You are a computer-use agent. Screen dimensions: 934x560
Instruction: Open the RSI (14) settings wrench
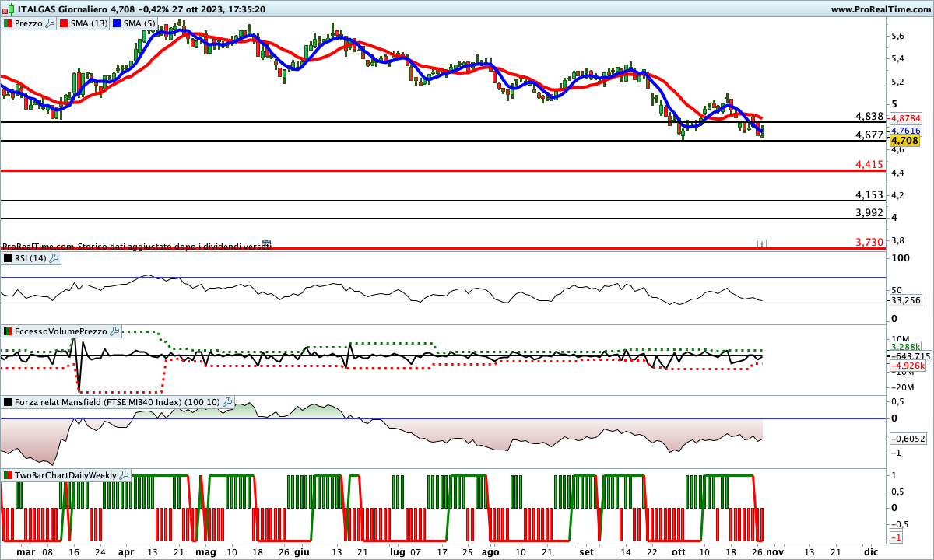(x=54, y=258)
